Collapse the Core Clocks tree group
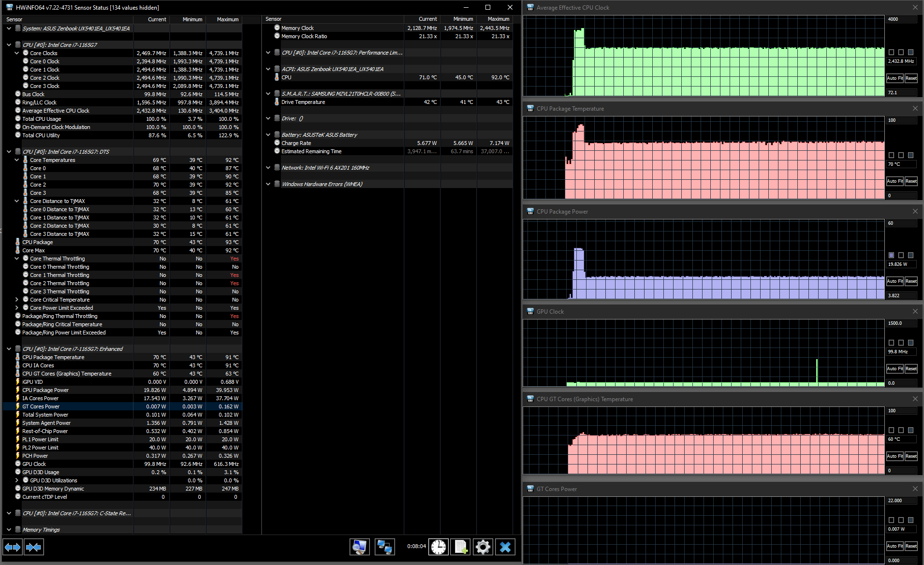 click(x=17, y=53)
